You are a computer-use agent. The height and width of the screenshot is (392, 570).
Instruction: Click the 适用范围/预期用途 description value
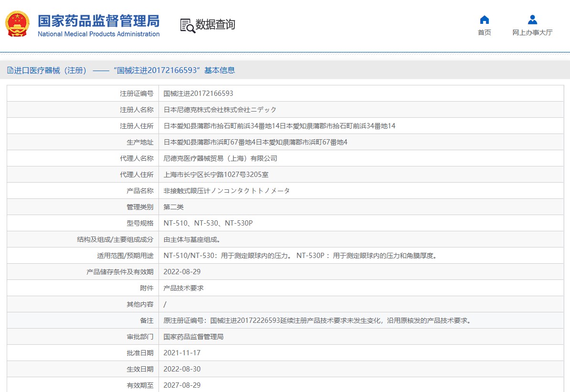click(x=301, y=256)
